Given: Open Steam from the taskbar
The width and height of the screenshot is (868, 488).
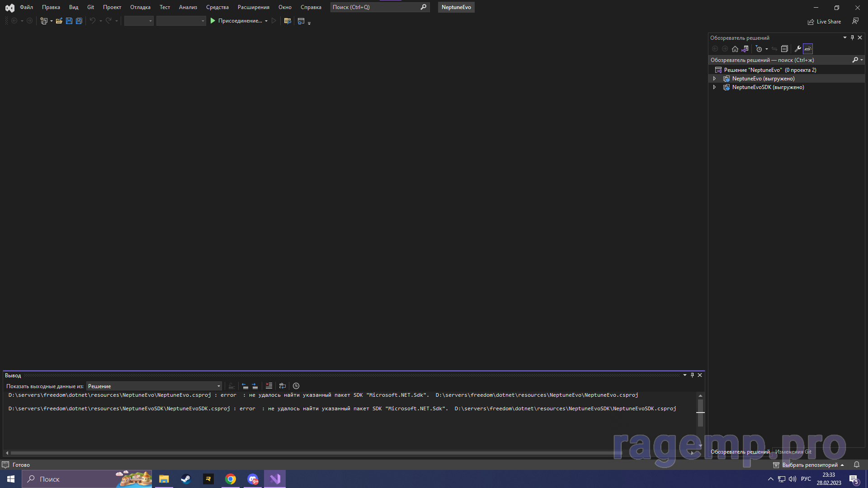Looking at the screenshot, I should click(186, 479).
